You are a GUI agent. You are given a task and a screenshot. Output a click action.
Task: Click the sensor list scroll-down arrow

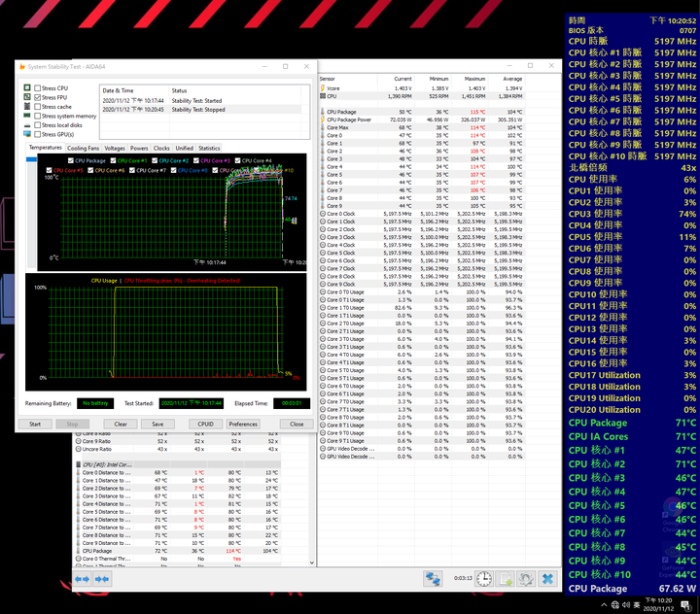pyautogui.click(x=312, y=563)
